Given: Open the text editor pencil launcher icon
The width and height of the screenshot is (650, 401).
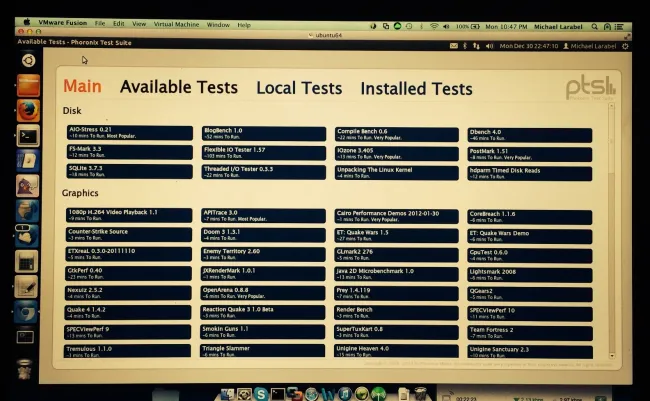Looking at the screenshot, I should tap(26, 287).
